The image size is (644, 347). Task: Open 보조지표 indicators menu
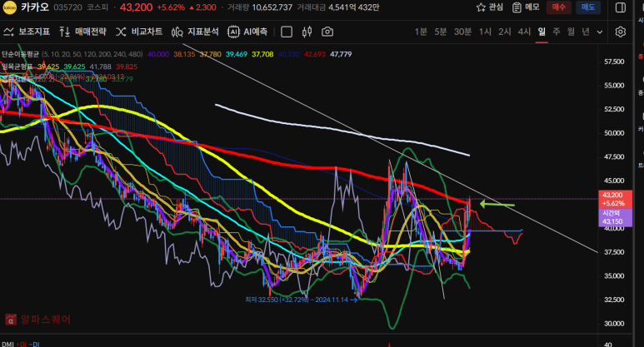[27, 32]
